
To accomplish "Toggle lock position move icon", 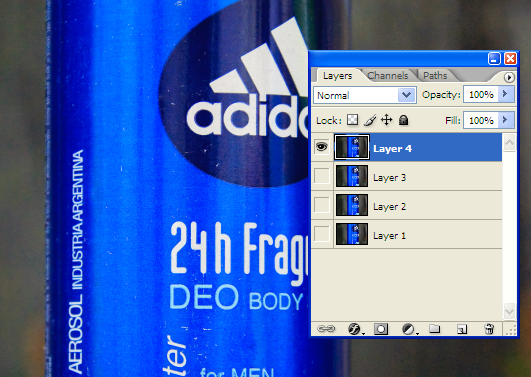I will pos(386,120).
